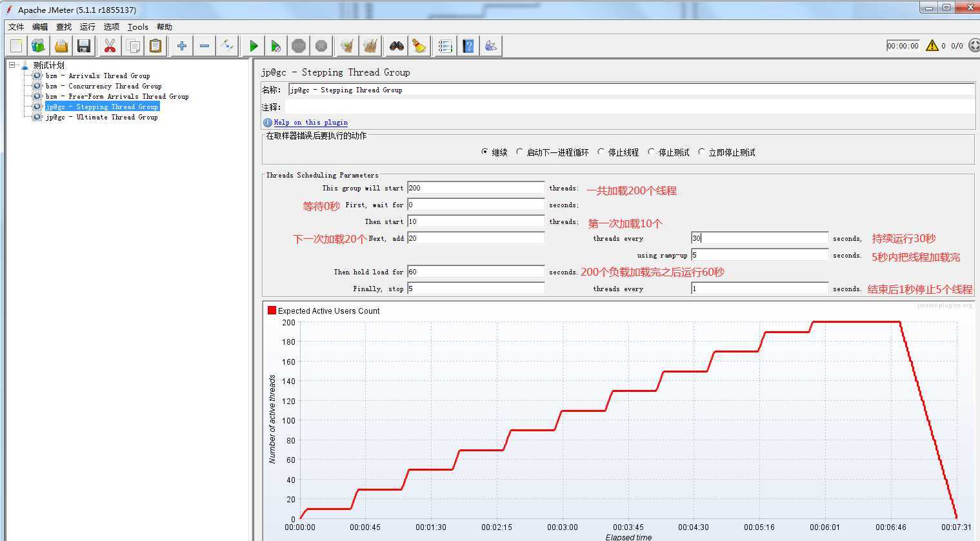Open the 选项 menu
Image resolution: width=980 pixels, height=541 pixels.
[112, 26]
